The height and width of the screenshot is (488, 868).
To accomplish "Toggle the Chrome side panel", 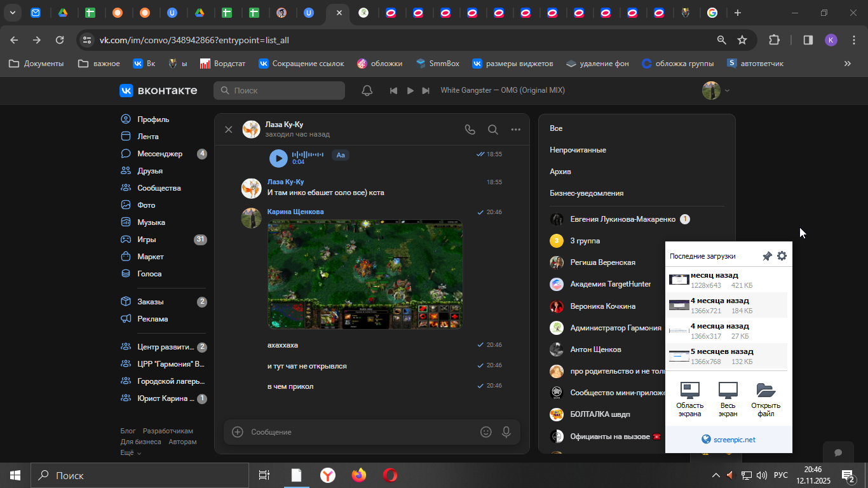I will pyautogui.click(x=808, y=40).
